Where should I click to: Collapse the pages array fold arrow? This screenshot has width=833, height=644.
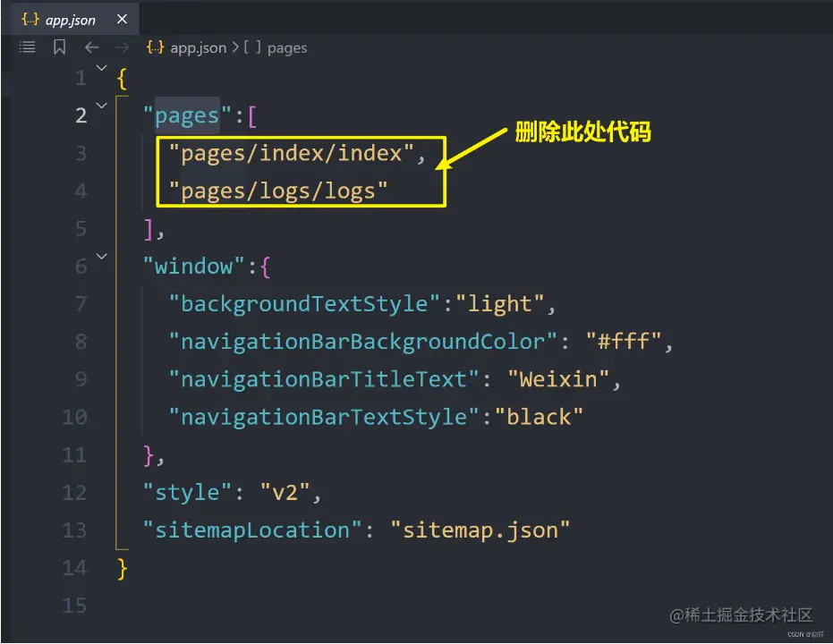click(x=101, y=106)
